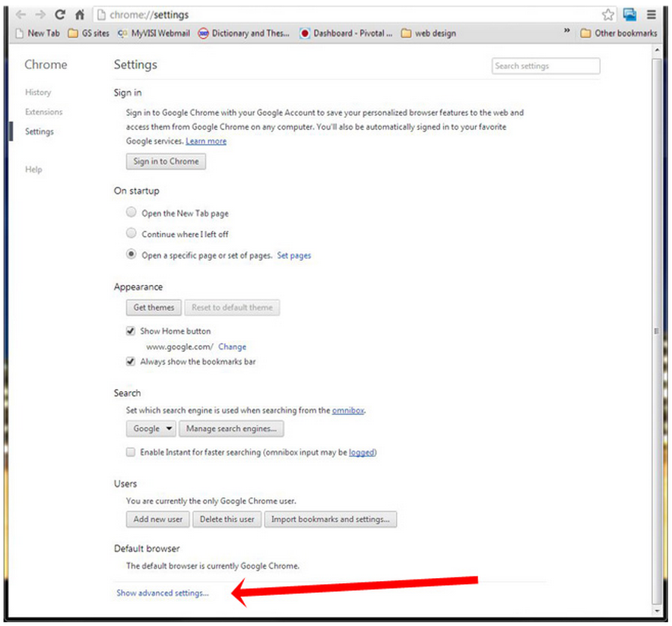
Task: Open the GS sites bookmark folder
Action: tap(89, 33)
